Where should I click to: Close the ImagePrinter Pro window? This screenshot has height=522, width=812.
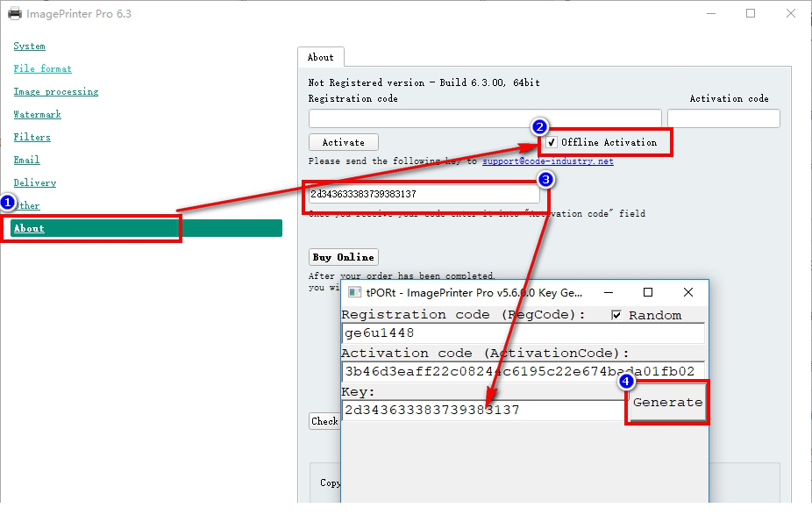point(790,13)
